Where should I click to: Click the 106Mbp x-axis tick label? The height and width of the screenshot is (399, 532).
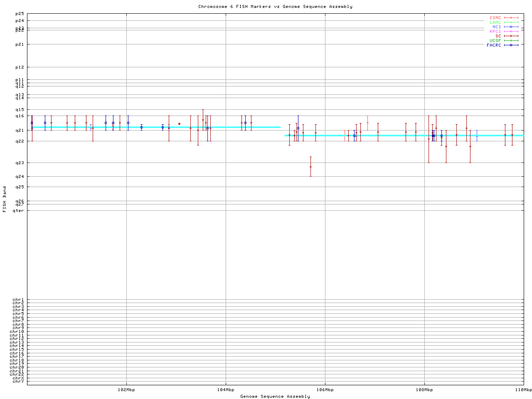point(325,390)
